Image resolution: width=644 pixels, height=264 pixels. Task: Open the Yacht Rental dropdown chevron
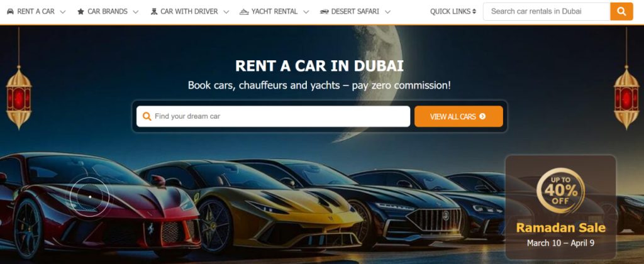tap(306, 12)
